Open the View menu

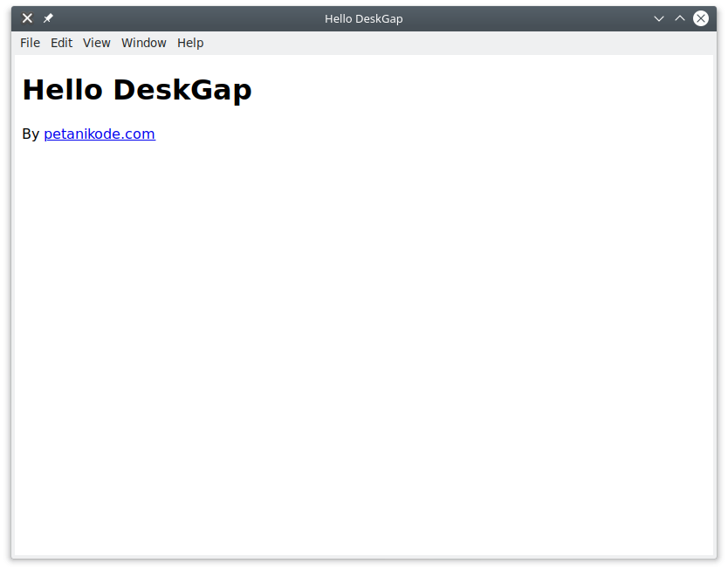[96, 42]
